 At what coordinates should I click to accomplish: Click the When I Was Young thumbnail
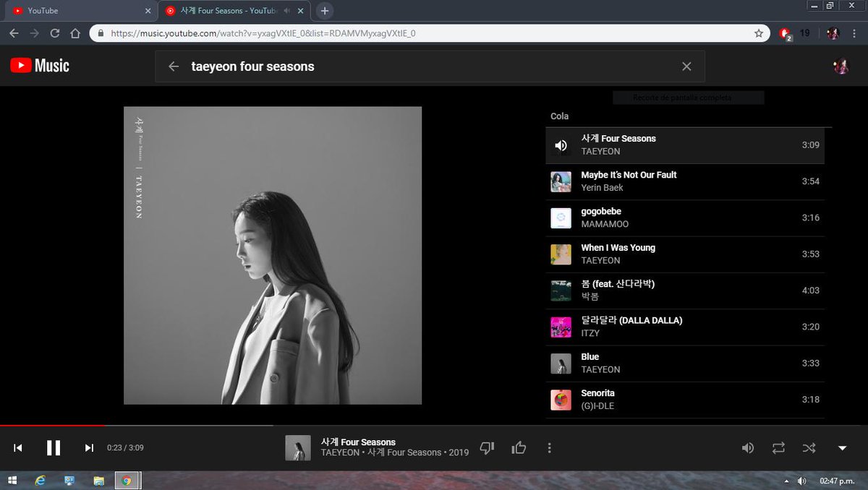(561, 254)
